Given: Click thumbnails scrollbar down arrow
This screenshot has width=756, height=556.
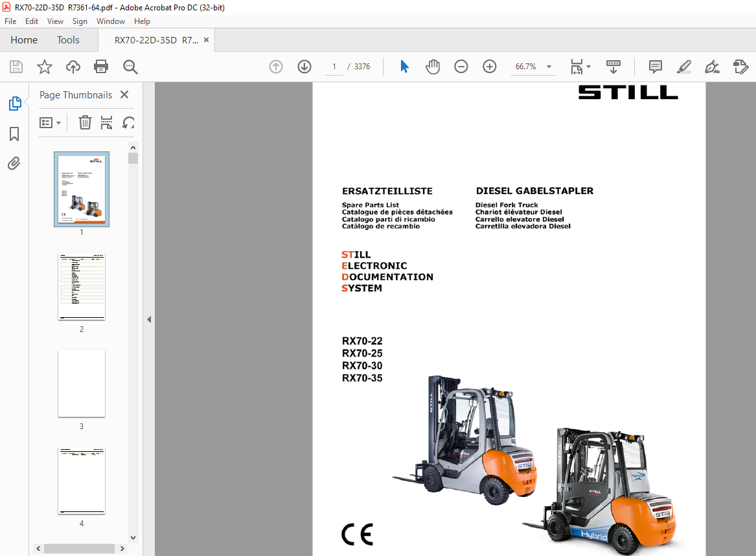Looking at the screenshot, I should (x=133, y=538).
